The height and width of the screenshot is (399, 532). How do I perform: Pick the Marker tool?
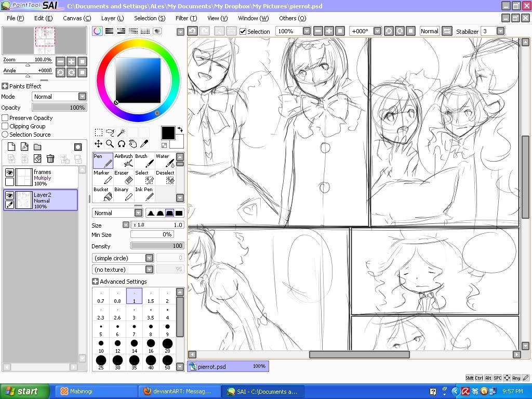(x=103, y=178)
